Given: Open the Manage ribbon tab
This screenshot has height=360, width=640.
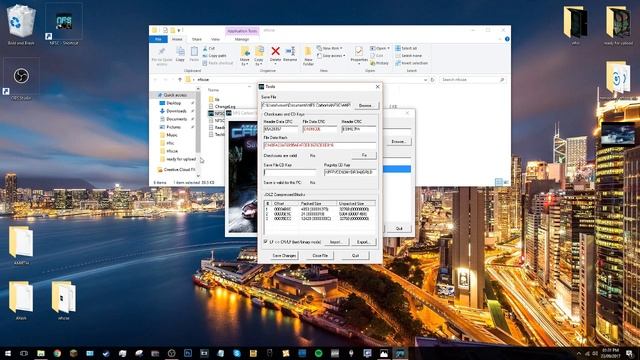Looking at the screenshot, I should (x=242, y=39).
